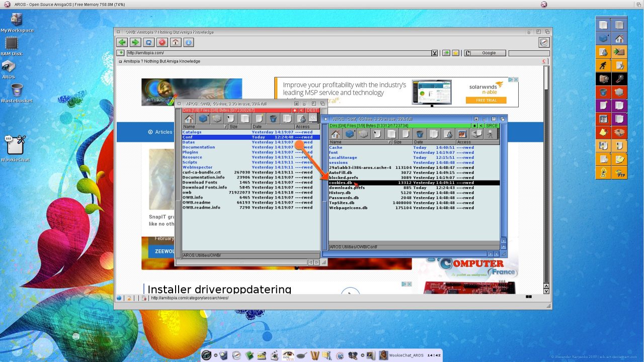Click the green notebook icon in the dock
The image size is (644, 362).
[x=249, y=355]
